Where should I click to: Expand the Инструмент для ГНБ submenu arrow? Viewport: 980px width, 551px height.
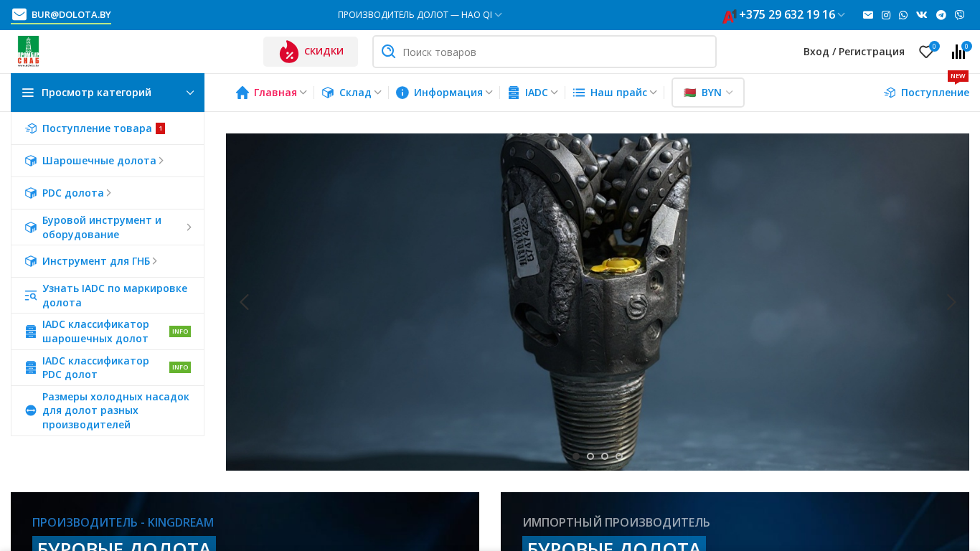(x=155, y=261)
